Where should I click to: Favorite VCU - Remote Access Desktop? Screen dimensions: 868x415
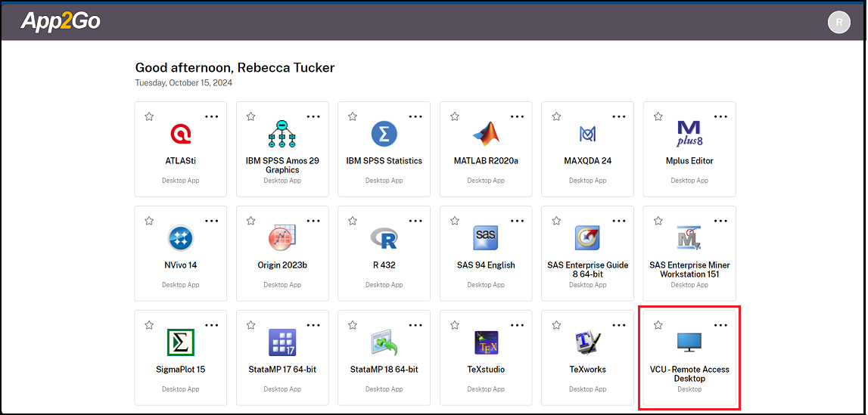(658, 325)
